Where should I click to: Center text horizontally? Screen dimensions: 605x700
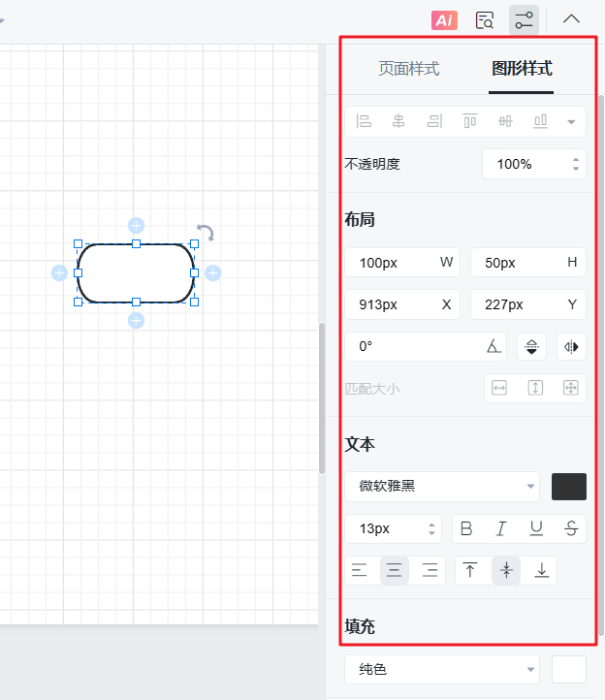tap(395, 570)
